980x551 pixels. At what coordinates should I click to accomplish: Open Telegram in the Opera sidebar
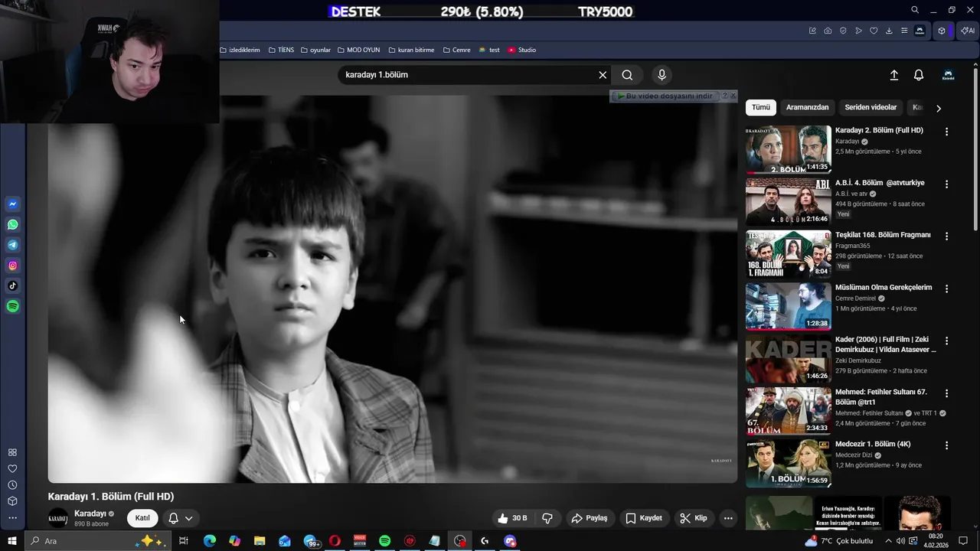pyautogui.click(x=13, y=245)
